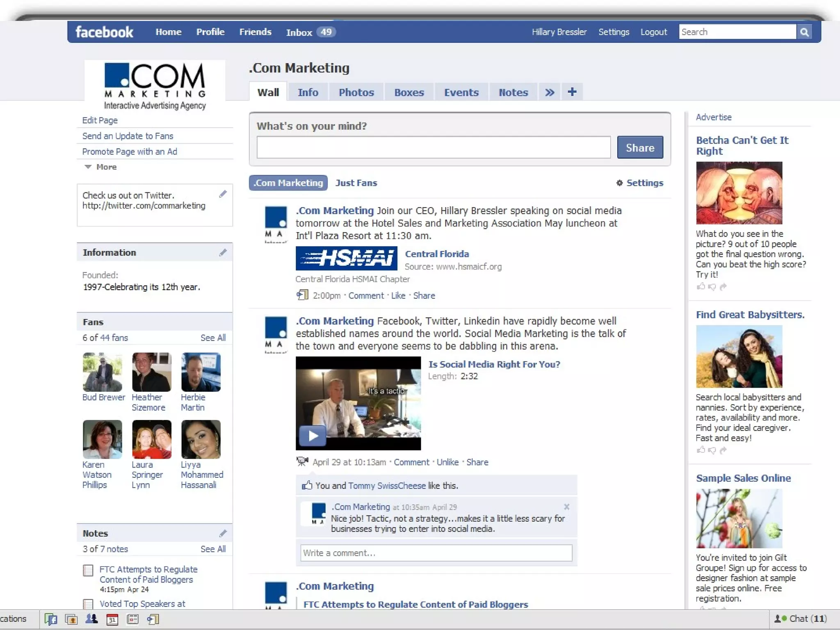This screenshot has width=840, height=630.
Task: Open Send an Update to Fans link
Action: 128,136
